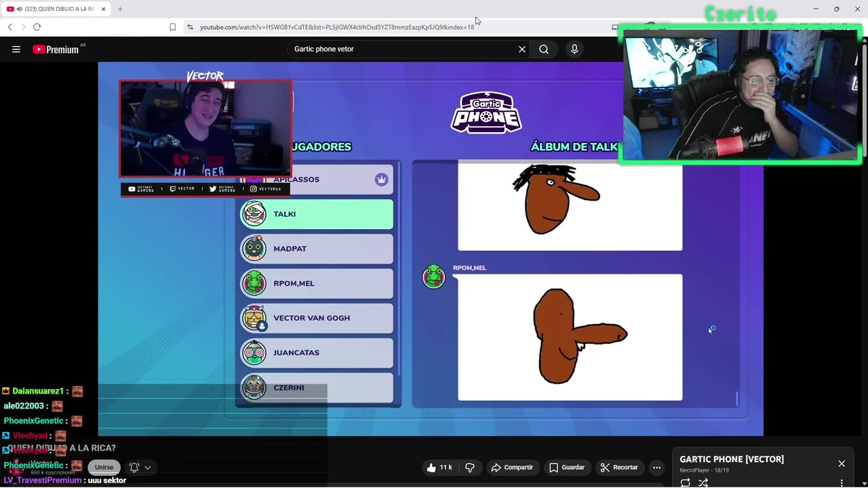Click JUANCATAS's hypno-eyes avatar

254,352
